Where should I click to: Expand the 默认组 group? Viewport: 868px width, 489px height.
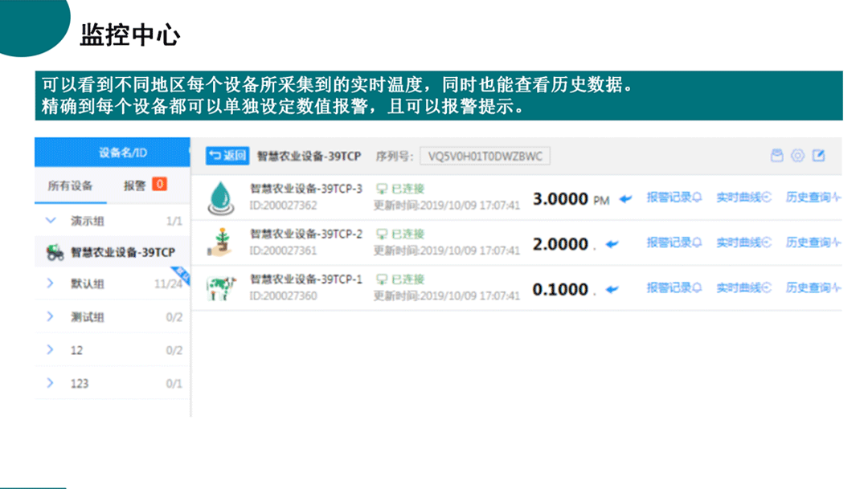pos(51,283)
